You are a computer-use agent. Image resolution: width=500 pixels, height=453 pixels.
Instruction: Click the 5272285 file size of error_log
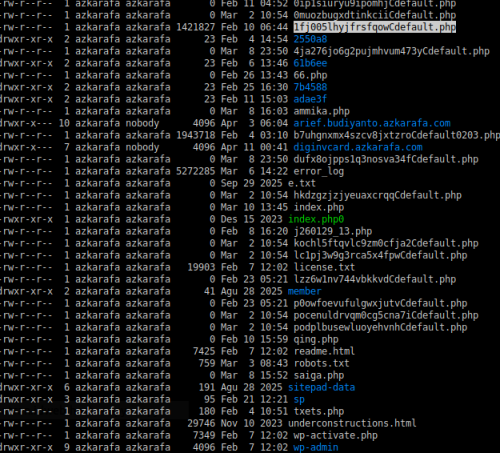click(196, 171)
